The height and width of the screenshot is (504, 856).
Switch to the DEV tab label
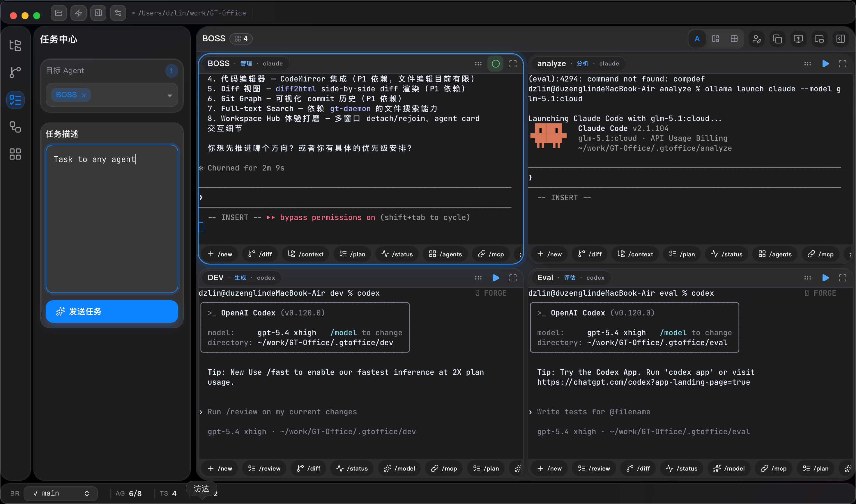(215, 278)
